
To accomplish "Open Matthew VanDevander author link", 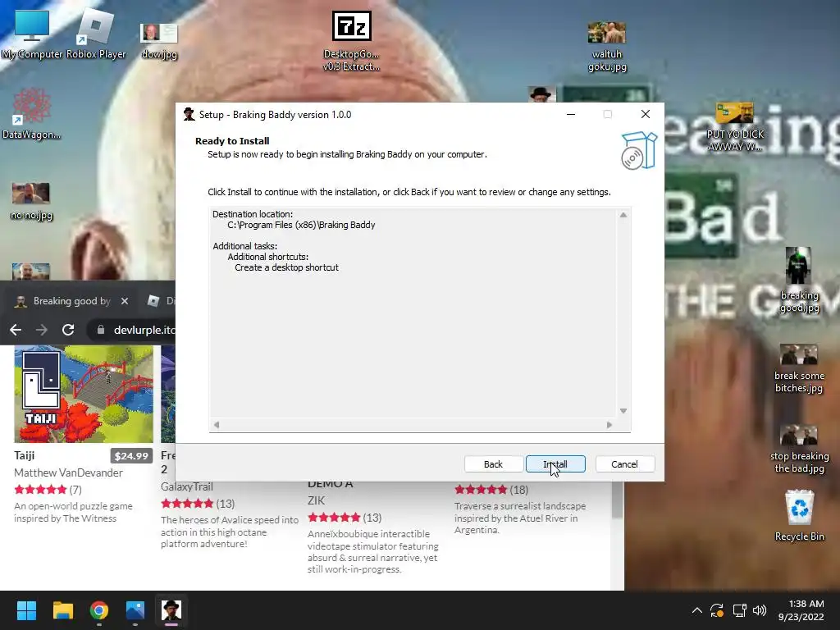I will (x=68, y=472).
